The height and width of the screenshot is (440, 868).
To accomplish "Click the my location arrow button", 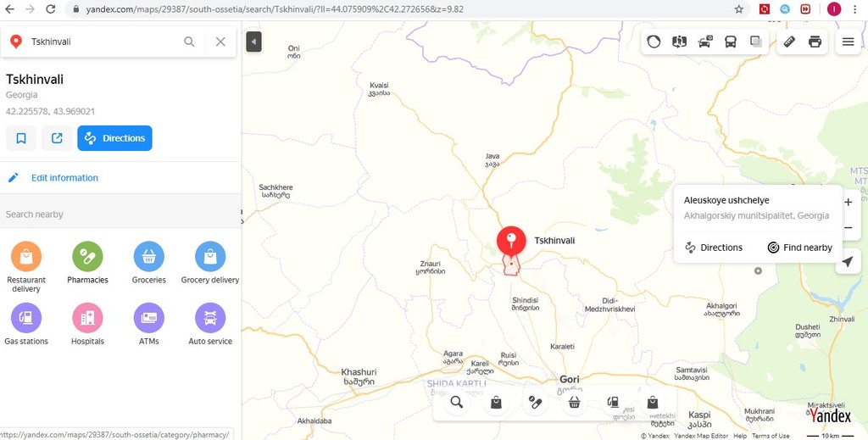I will coord(848,261).
